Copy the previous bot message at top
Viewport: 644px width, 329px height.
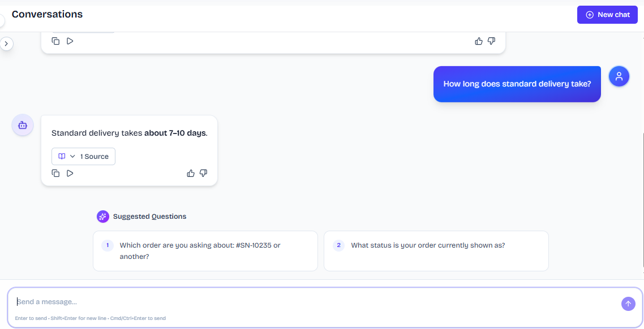tap(55, 41)
